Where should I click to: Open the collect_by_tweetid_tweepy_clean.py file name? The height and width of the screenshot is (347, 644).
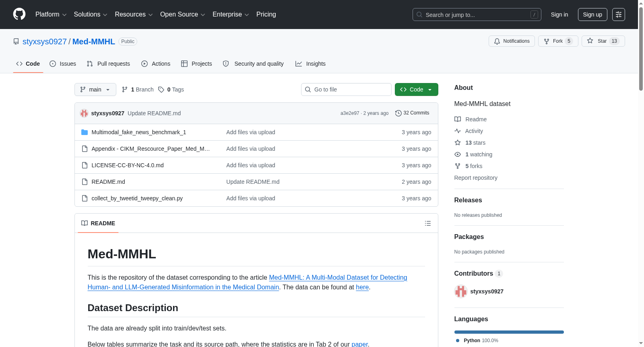pyautogui.click(x=137, y=198)
